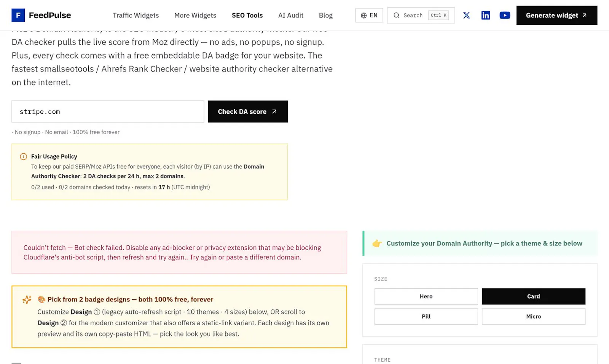Image resolution: width=609 pixels, height=364 pixels.
Task: Click 'Pick from 2 badge designs' heading
Action: coord(130,299)
